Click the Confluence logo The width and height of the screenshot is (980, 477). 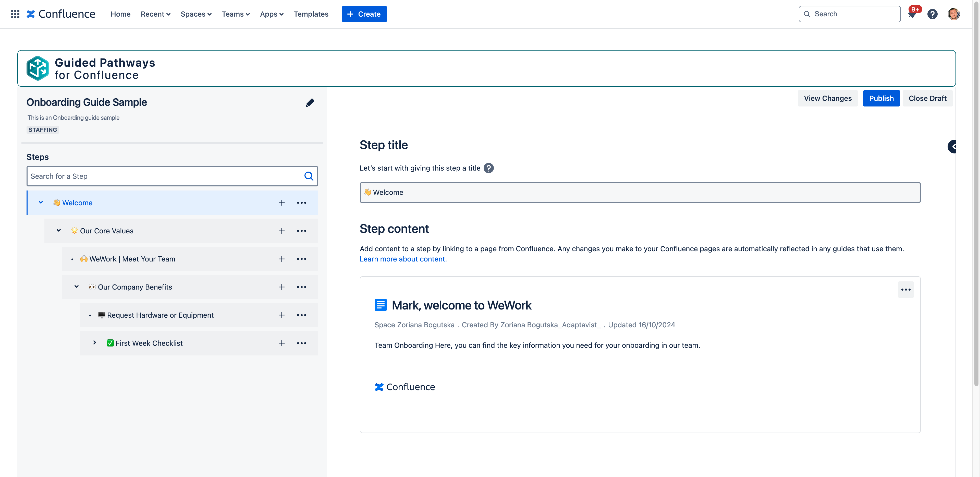click(61, 14)
